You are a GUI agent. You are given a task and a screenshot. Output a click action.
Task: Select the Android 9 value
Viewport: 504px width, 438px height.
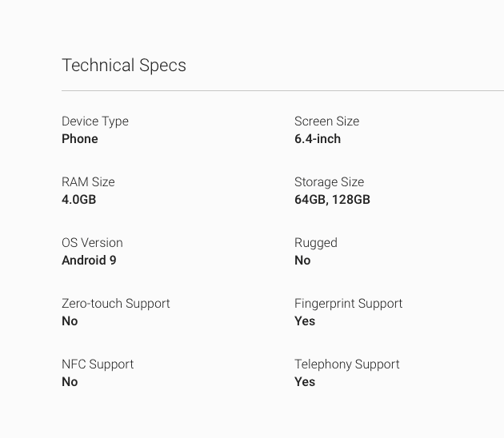point(89,261)
